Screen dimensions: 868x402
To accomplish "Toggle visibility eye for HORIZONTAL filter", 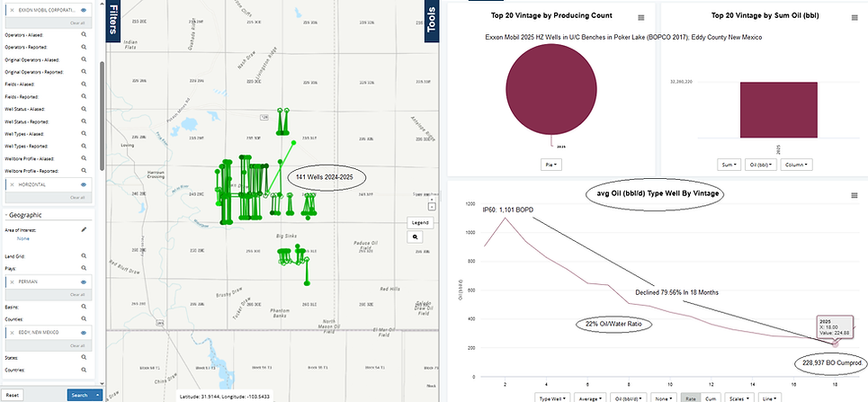I will tap(84, 184).
